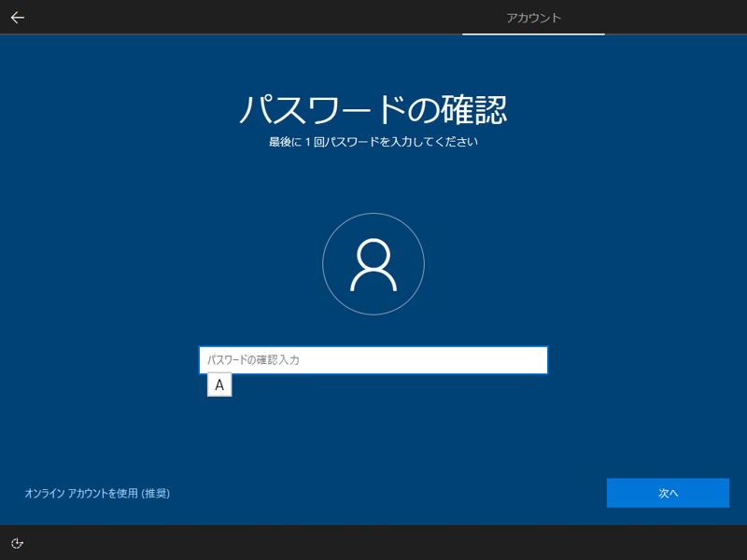Open the Ease of Access icon at bottom-left
Viewport: 747px width, 560px height.
click(x=17, y=543)
